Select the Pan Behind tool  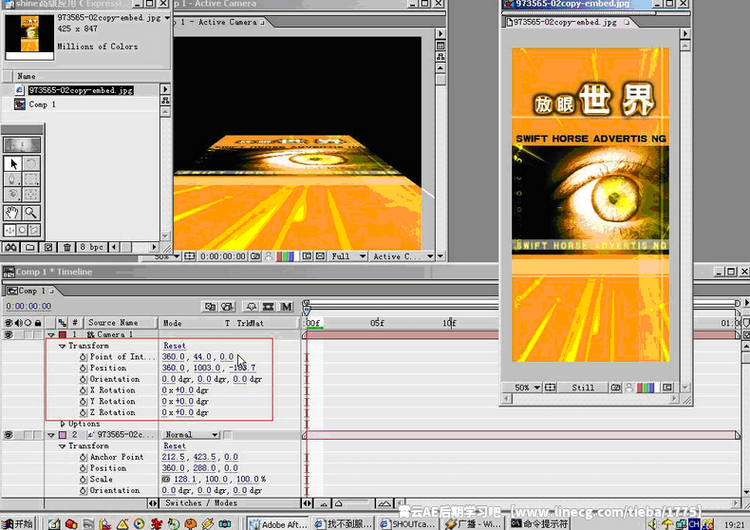(x=31, y=194)
